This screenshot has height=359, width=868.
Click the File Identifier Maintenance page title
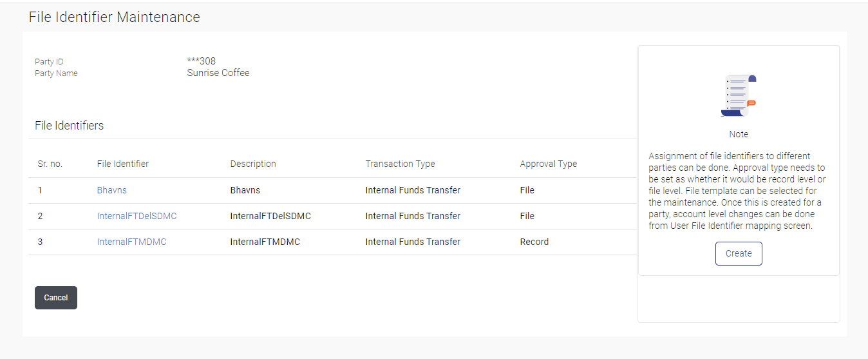pos(115,17)
